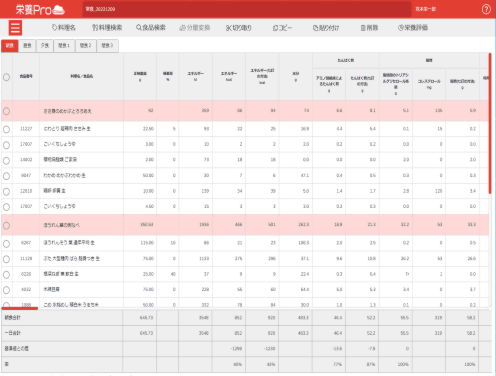Switch to the 間食2 tab
The width and height of the screenshot is (496, 376).
coord(86,46)
